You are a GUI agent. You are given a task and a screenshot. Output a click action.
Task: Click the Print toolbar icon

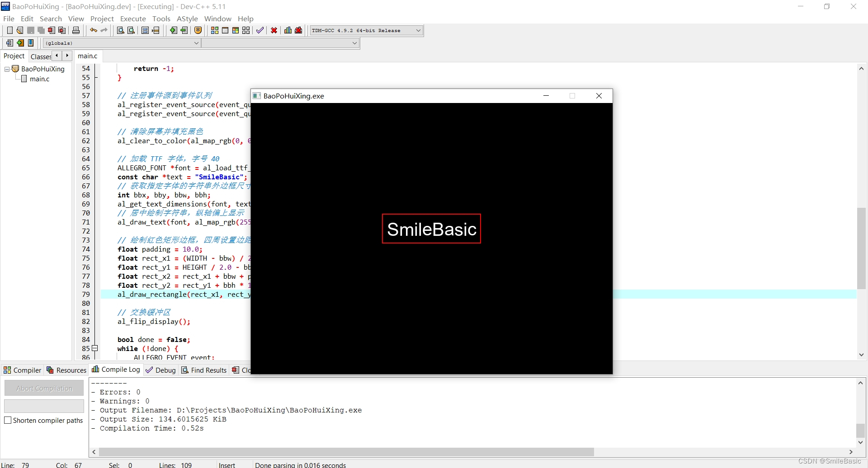click(76, 30)
